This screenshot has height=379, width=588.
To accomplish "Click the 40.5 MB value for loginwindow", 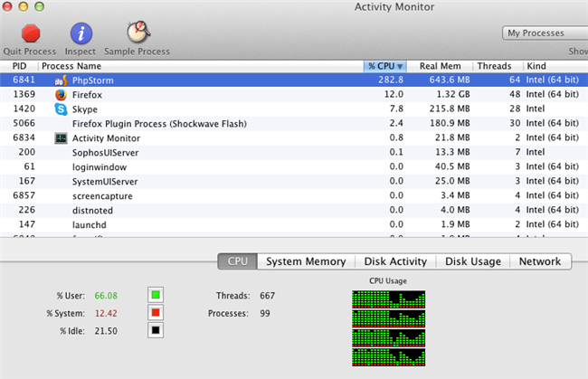I will coord(452,166).
